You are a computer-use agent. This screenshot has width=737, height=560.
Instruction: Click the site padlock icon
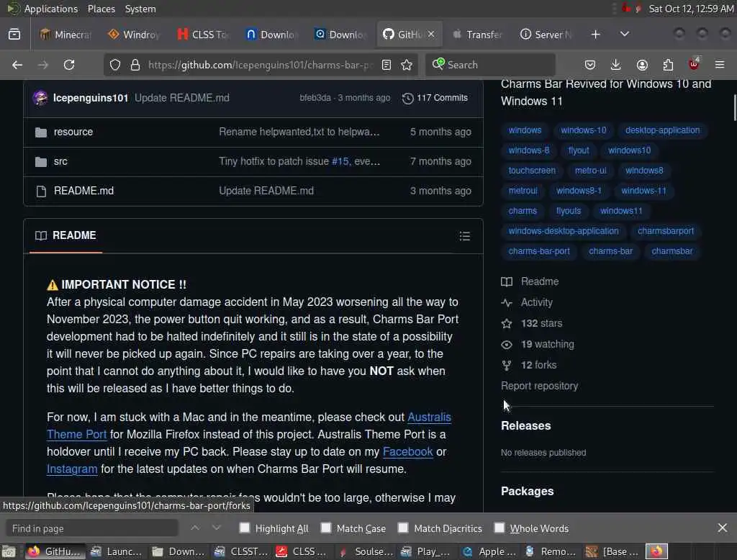[x=135, y=65]
